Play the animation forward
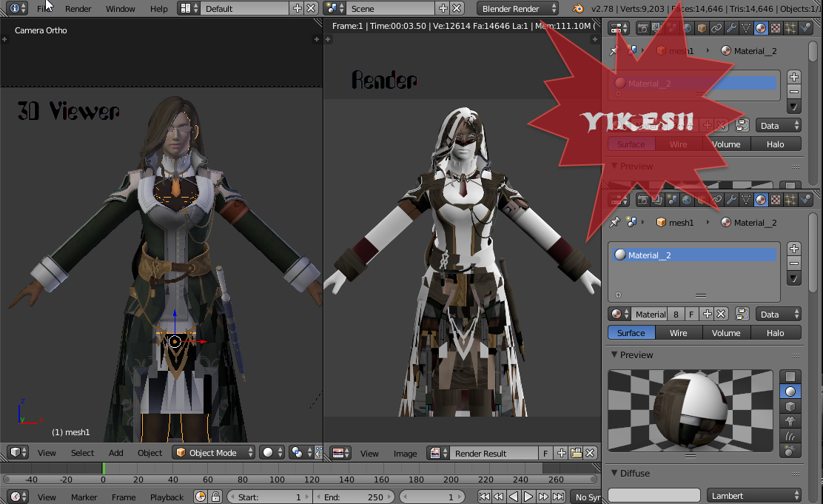823x504 pixels. tap(528, 497)
